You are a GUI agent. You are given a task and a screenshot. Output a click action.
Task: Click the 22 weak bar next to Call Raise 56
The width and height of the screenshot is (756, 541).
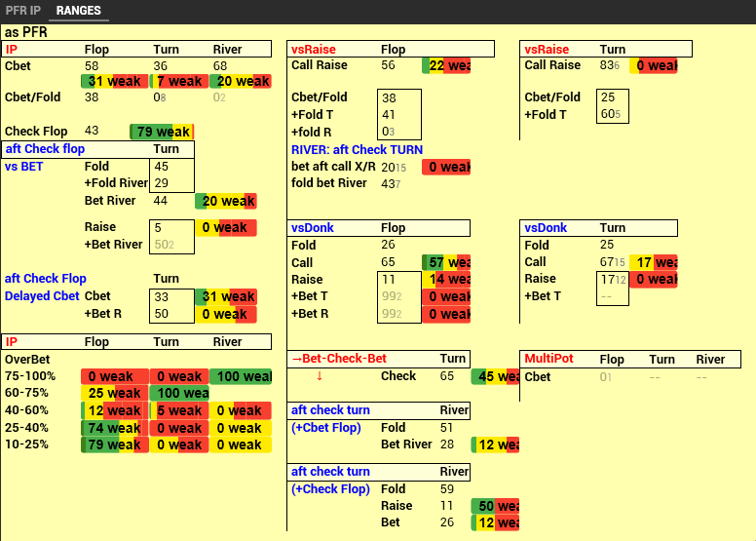tap(447, 65)
